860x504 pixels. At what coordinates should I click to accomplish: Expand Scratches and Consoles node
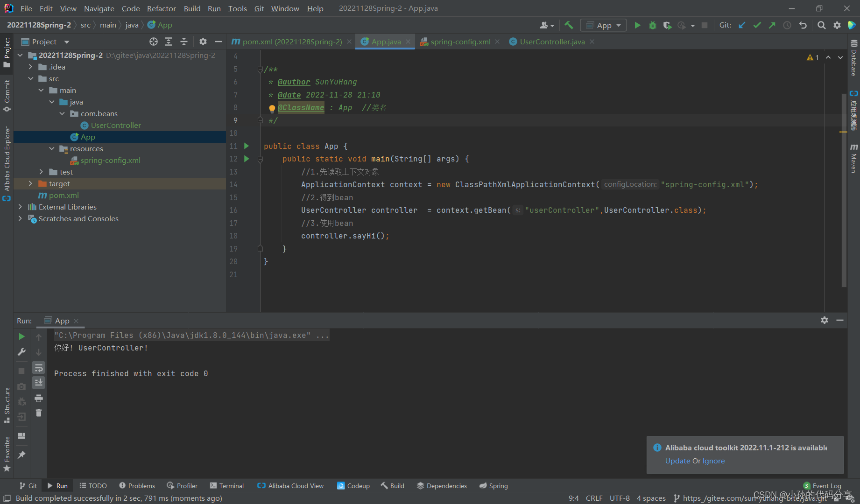coord(20,218)
